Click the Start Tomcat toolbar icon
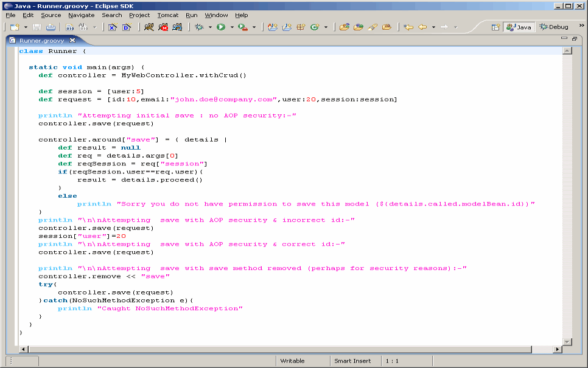This screenshot has width=588, height=368. click(x=149, y=27)
